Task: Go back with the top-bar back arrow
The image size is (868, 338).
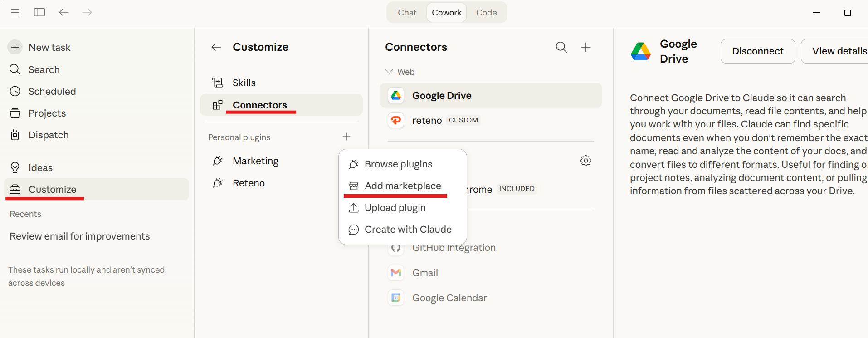Action: pyautogui.click(x=64, y=12)
